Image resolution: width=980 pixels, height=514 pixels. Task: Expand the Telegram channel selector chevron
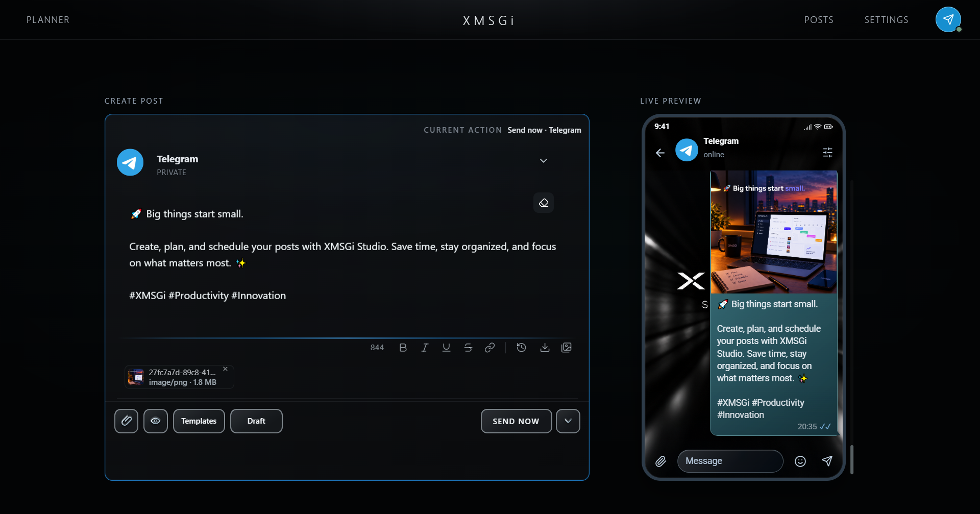[544, 161]
